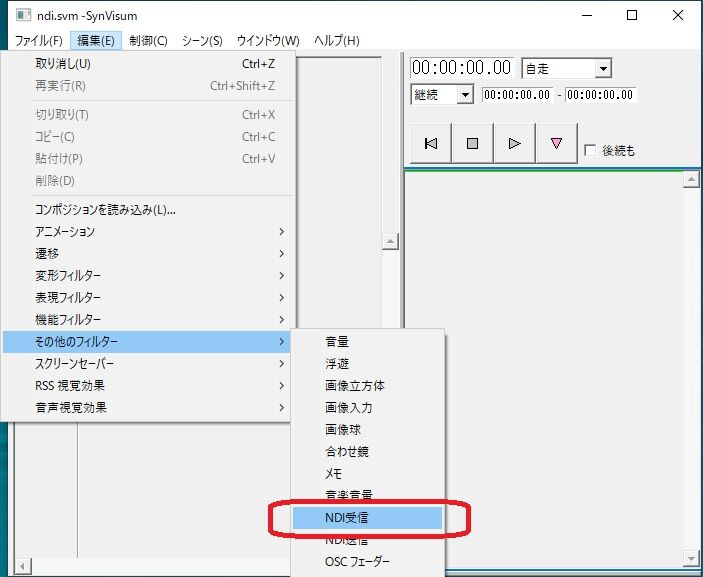703x577 pixels.
Task: Select 合わせ鏡 filter in submenu
Action: [367, 451]
